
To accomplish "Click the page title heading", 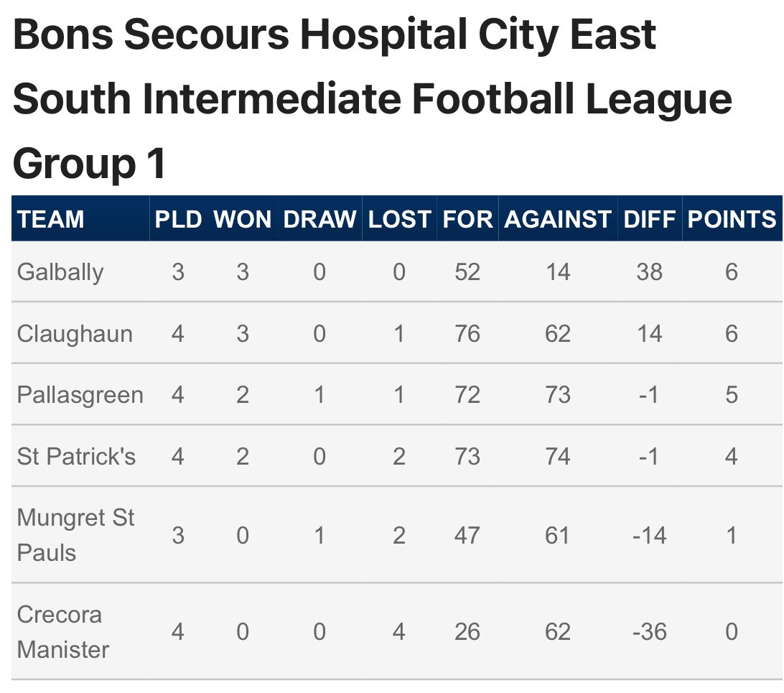I will 372,98.
